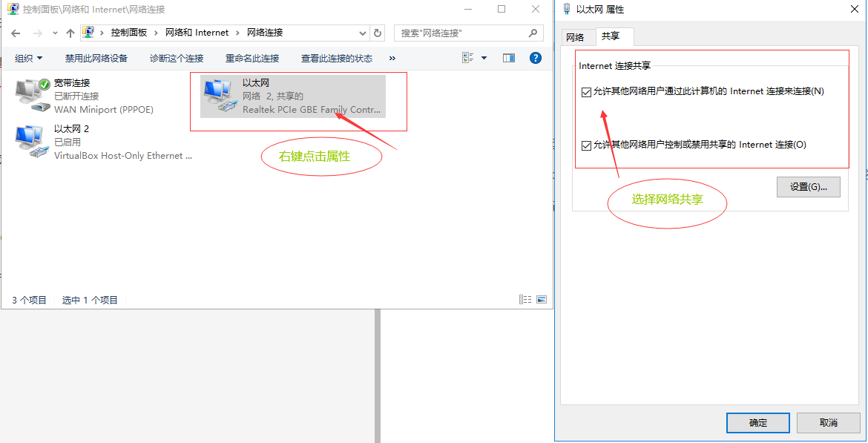Switch to large icons view in status bar
This screenshot has width=868, height=443.
click(542, 299)
